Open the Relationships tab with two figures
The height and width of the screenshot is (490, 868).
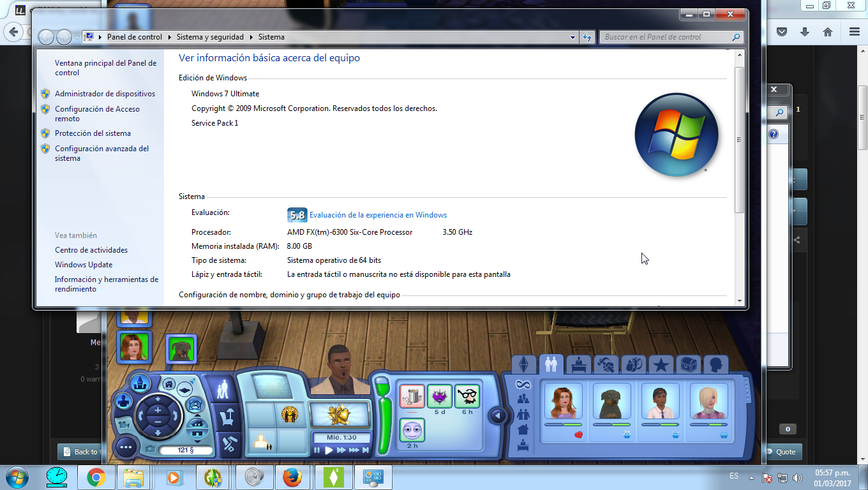[x=551, y=364]
